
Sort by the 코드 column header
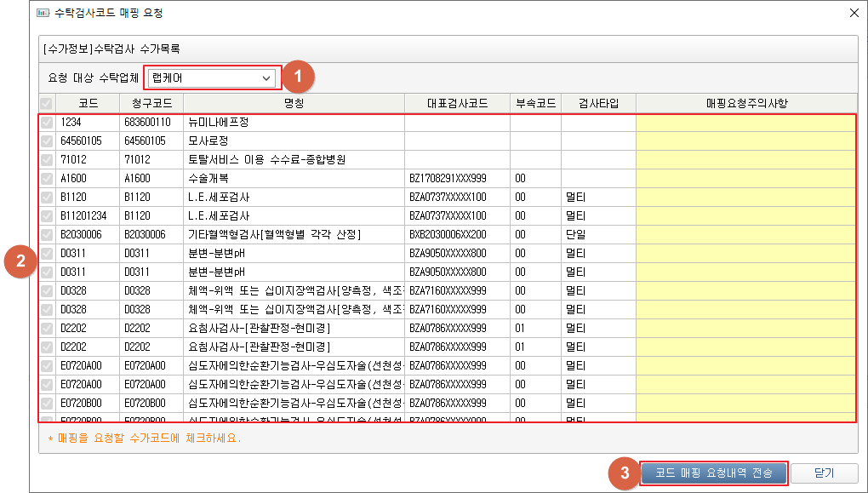(x=88, y=104)
